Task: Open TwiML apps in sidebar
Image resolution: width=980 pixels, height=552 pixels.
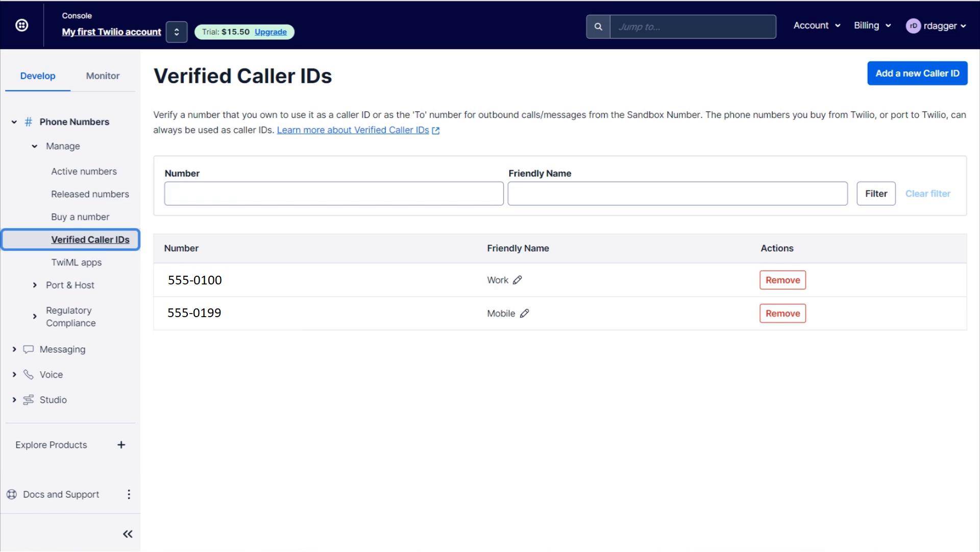Action: (x=76, y=262)
